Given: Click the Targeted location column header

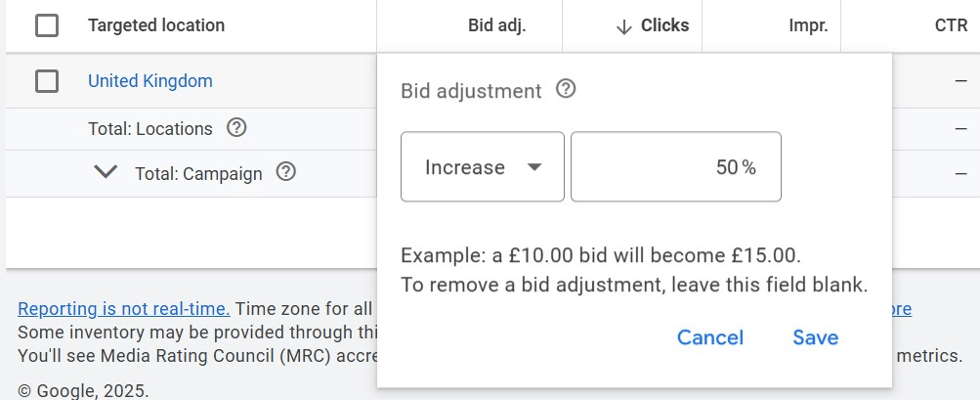Looking at the screenshot, I should coord(156,26).
